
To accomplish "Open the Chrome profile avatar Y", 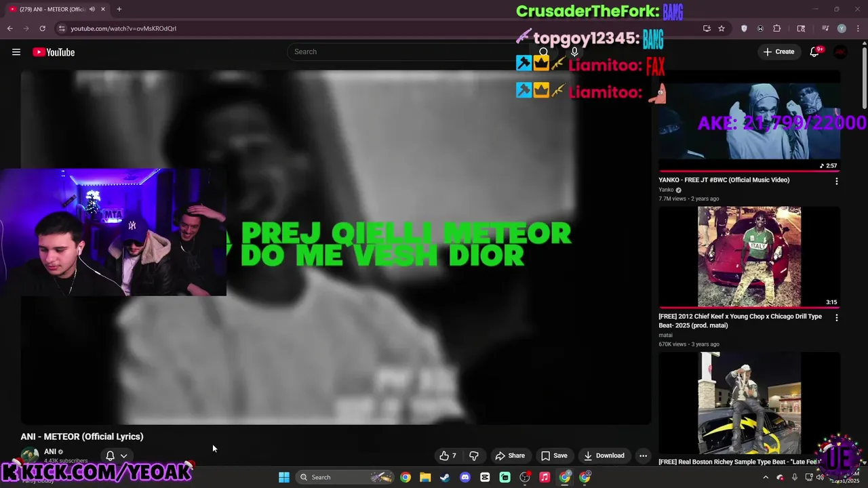I will (x=842, y=28).
